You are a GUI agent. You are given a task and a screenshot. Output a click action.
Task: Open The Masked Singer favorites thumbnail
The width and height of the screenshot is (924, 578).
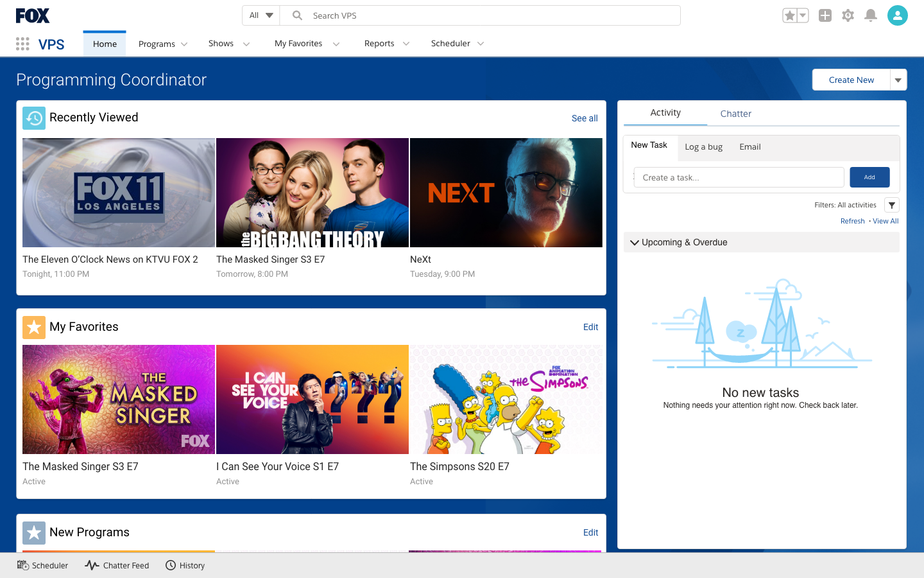(119, 399)
